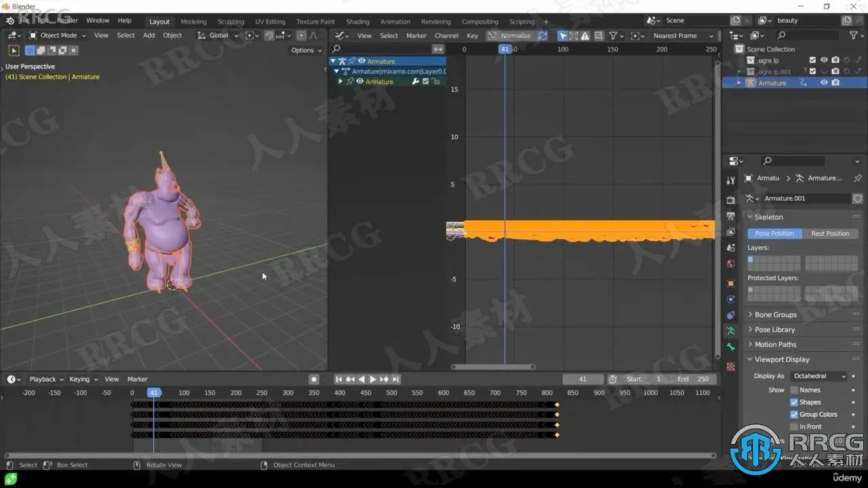Click the pin icon in Properties header
868x488 pixels.
(857, 178)
